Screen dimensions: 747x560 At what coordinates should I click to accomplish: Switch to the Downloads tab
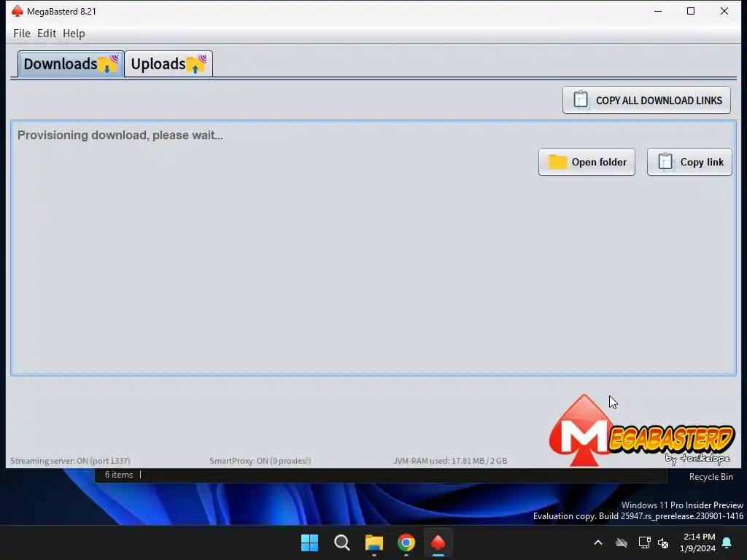[71, 64]
